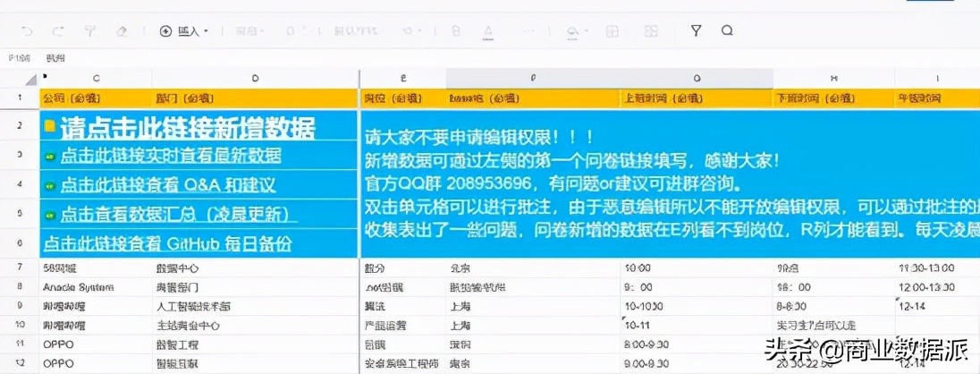This screenshot has width=980, height=374.
Task: Open the number format dropdown in toolbar
Action: click(x=250, y=31)
